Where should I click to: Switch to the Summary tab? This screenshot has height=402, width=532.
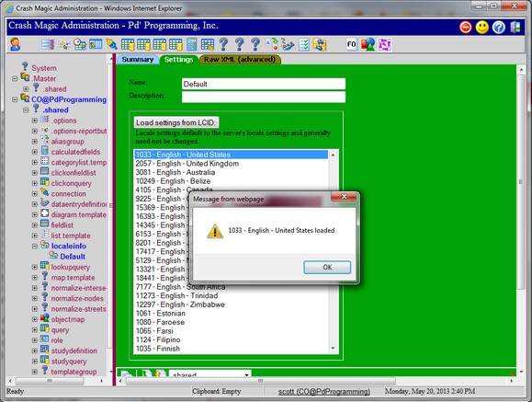tap(138, 60)
